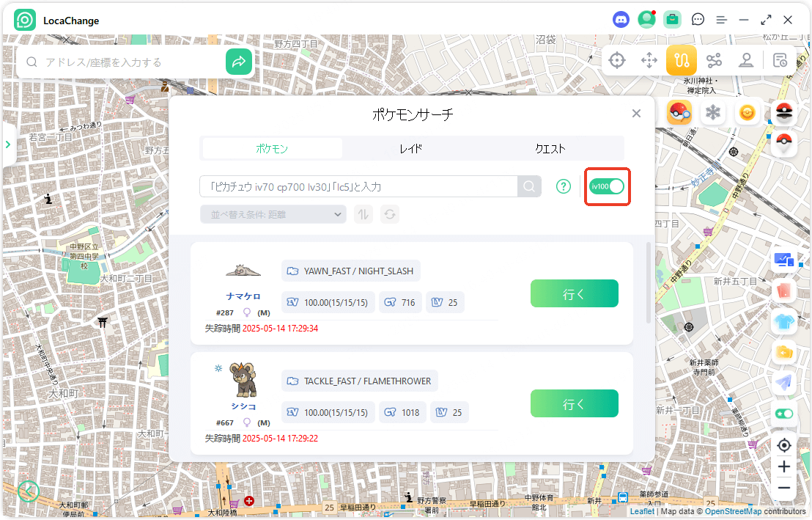The image size is (812, 520).
Task: Open the yellow folder import icon
Action: [x=784, y=353]
